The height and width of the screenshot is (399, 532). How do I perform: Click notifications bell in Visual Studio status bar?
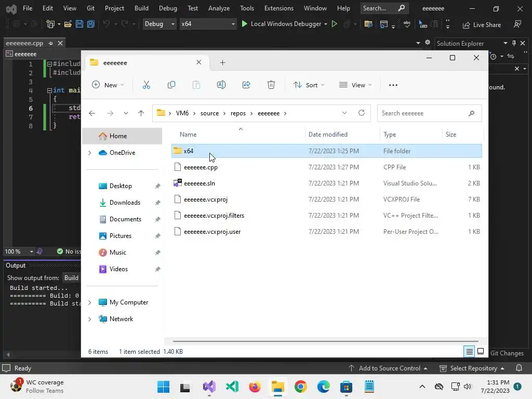[519, 368]
